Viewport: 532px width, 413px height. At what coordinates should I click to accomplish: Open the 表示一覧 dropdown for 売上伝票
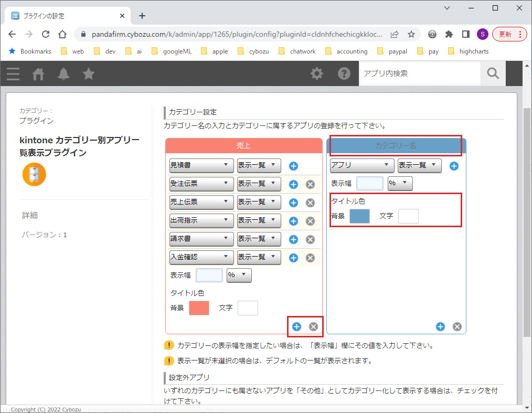(x=259, y=202)
